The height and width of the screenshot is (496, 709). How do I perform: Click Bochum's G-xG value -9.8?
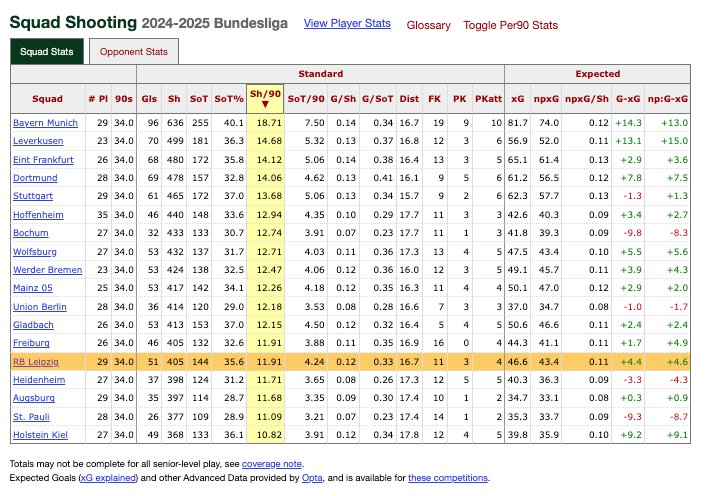tap(633, 233)
